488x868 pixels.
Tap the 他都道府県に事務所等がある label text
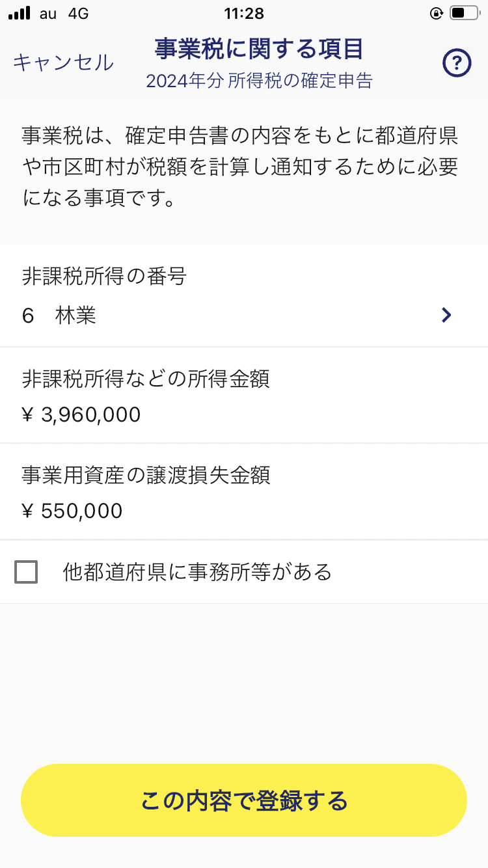click(x=197, y=572)
